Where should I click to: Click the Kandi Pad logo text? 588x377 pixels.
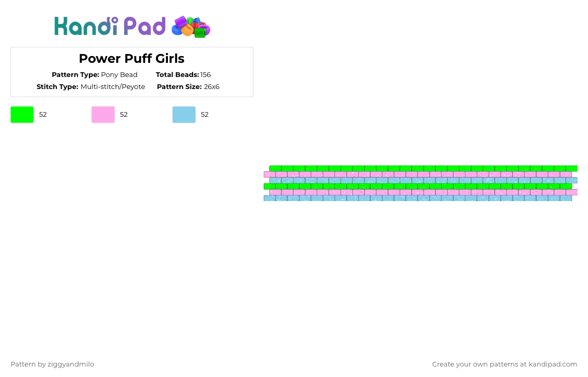click(109, 26)
